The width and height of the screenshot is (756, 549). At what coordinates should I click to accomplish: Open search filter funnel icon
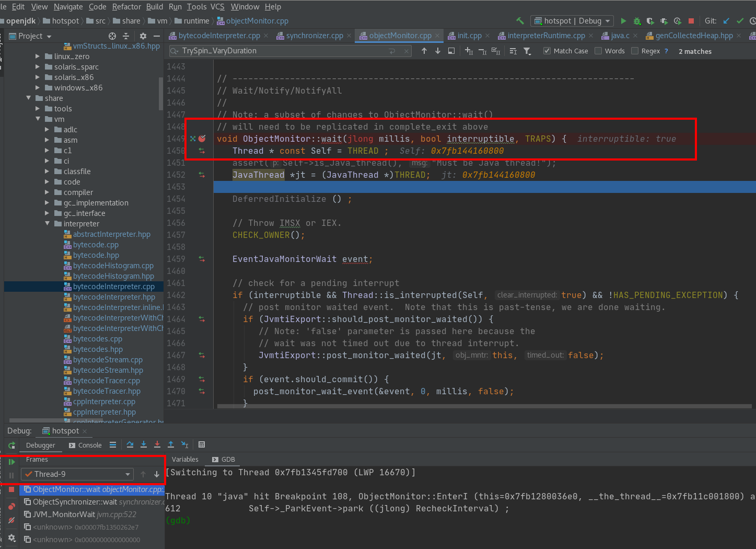point(527,51)
